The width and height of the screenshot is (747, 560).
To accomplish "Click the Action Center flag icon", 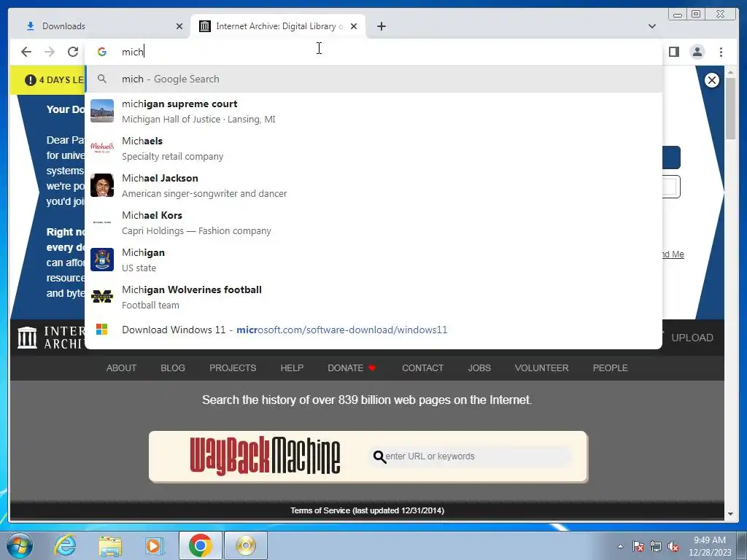I will (638, 546).
